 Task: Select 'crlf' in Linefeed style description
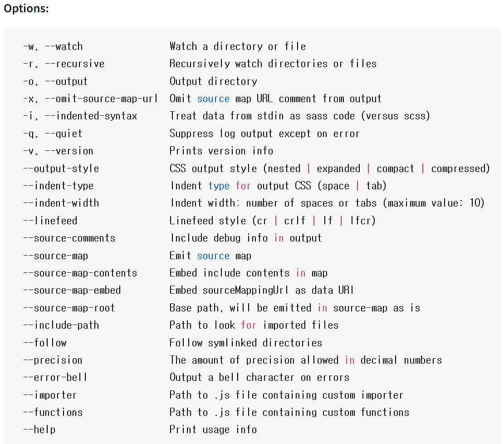[295, 220]
